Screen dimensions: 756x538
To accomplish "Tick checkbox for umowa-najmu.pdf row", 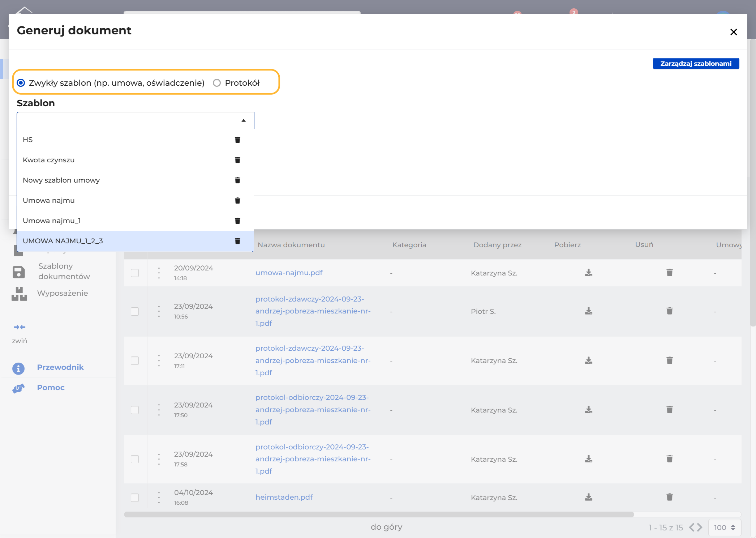I will 135,273.
